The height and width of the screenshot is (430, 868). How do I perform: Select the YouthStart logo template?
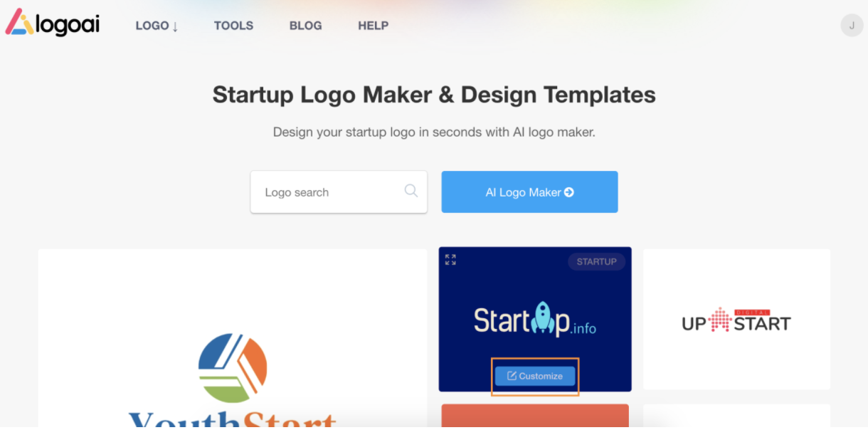click(233, 338)
